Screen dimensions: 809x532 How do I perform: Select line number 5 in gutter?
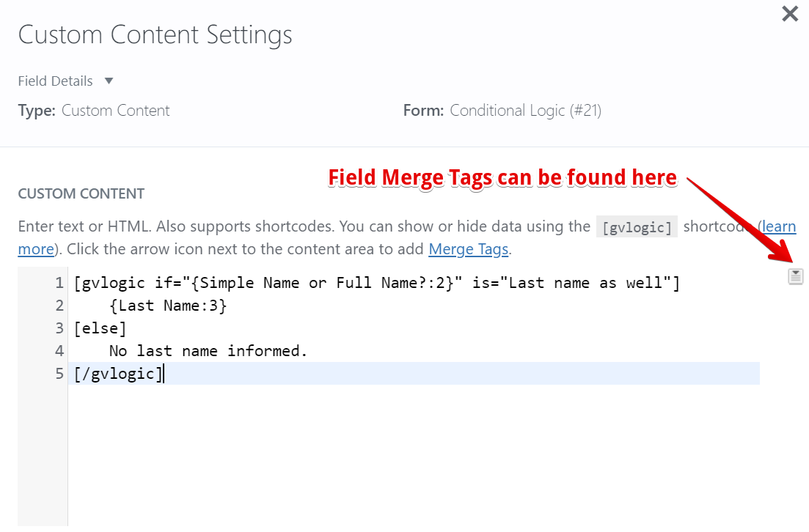[x=59, y=374]
